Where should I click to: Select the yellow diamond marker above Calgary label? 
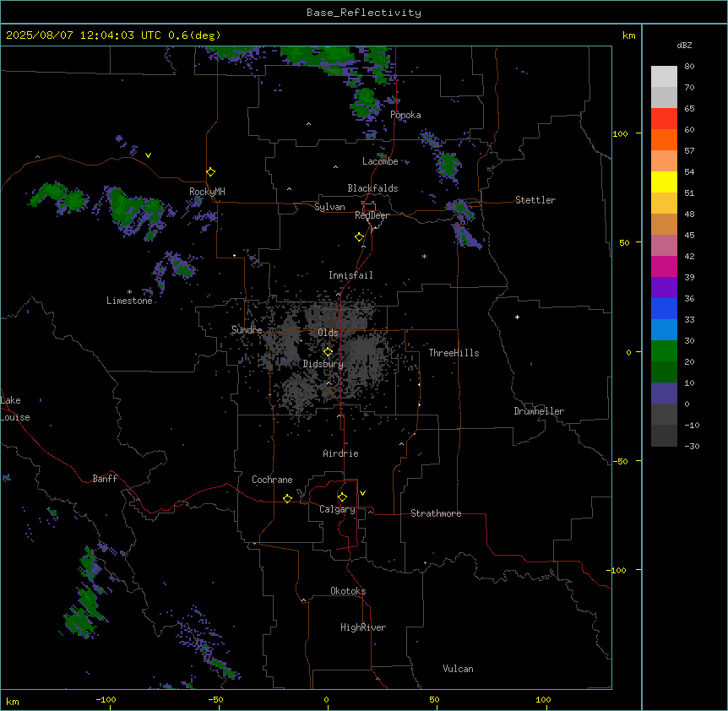point(342,497)
